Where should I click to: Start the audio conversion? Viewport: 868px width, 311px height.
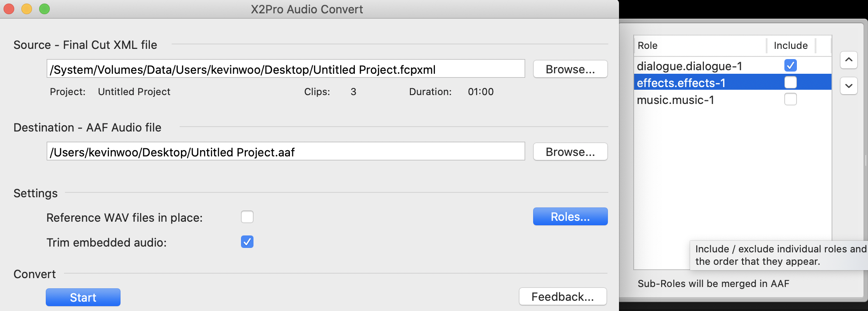point(83,297)
